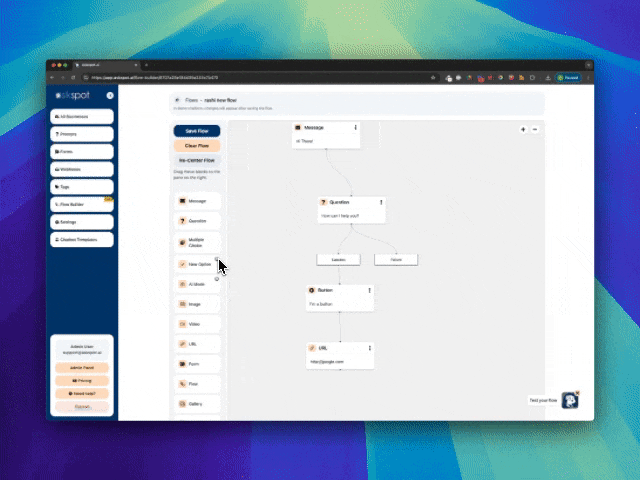This screenshot has height=480, width=640.
Task: Click the "How can I help you?" text
Action: (340, 216)
